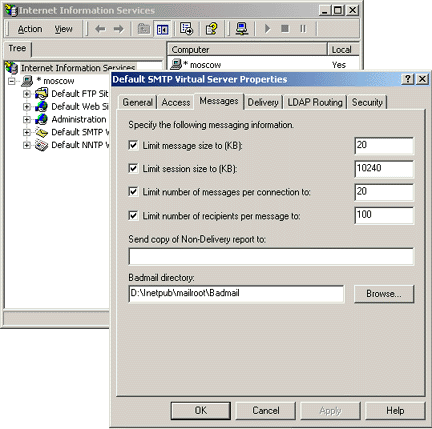Click the IIS title bar application icon
The image size is (432, 429).
tap(11, 10)
